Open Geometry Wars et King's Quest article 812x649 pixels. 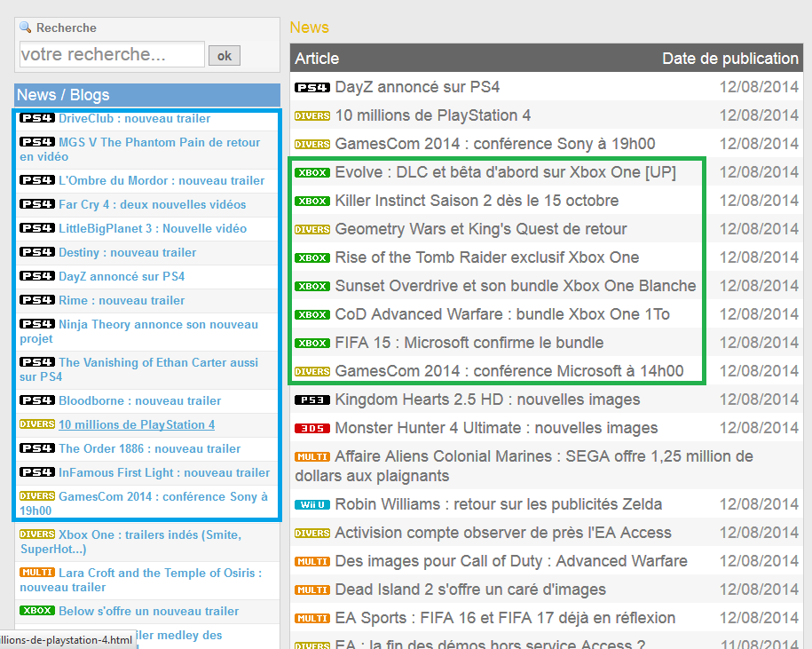pos(481,229)
